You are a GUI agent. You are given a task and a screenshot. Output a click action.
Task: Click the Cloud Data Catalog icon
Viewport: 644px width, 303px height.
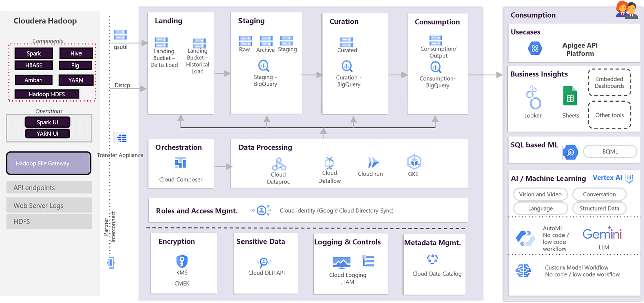pyautogui.click(x=432, y=260)
